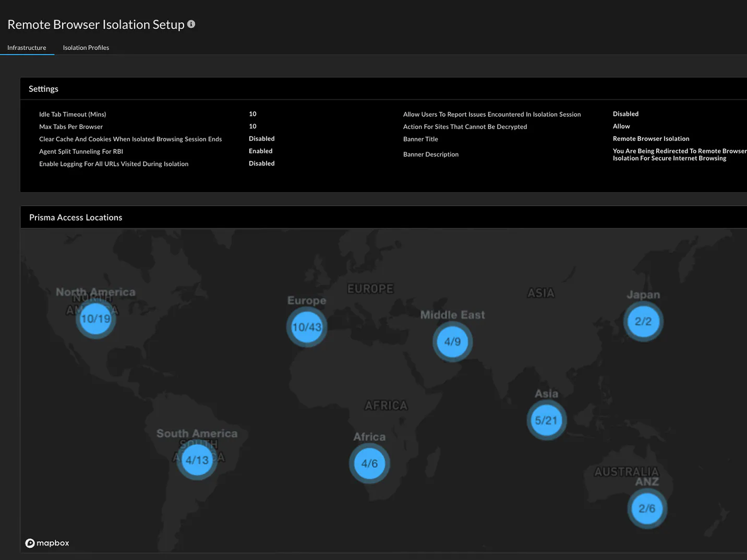The height and width of the screenshot is (560, 747).
Task: Enable Logging For All URLs Visited
Action: (261, 163)
